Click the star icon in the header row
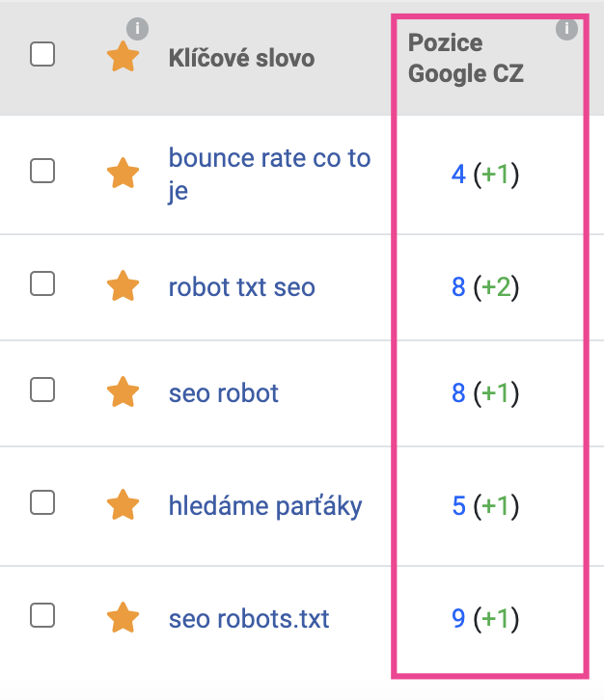604x700 pixels. 123,57
